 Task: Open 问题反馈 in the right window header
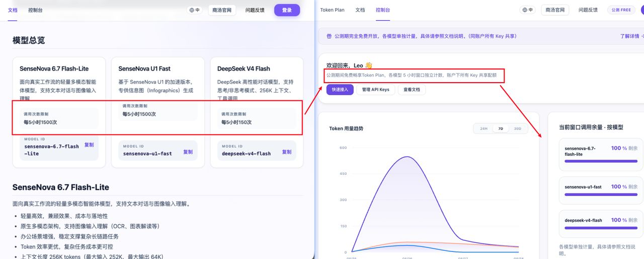(x=588, y=10)
